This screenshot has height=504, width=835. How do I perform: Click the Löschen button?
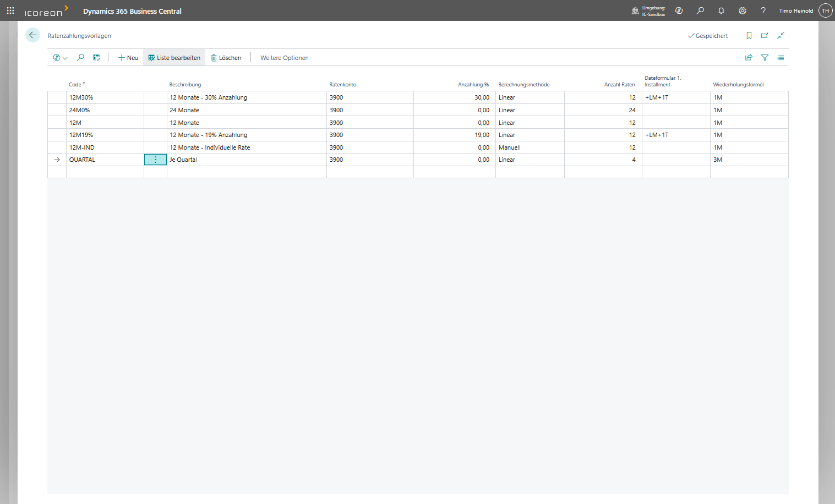(x=226, y=58)
